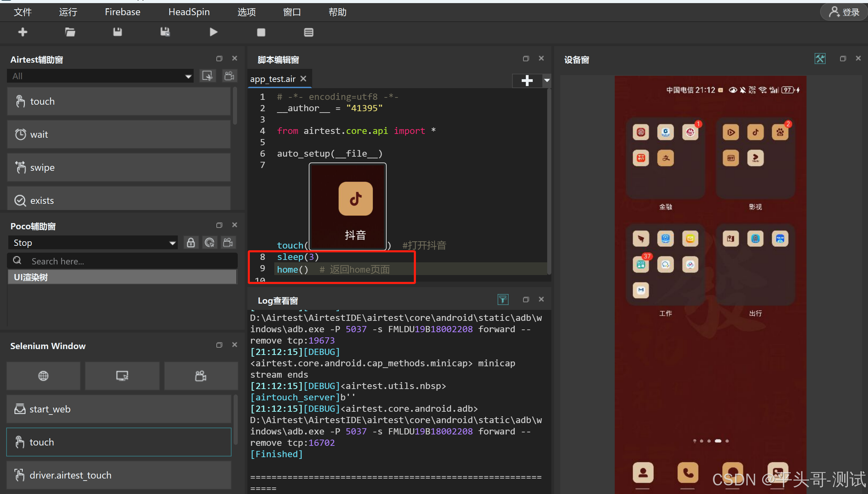Click the swipe command button
The width and height of the screenshot is (868, 494).
coord(119,168)
